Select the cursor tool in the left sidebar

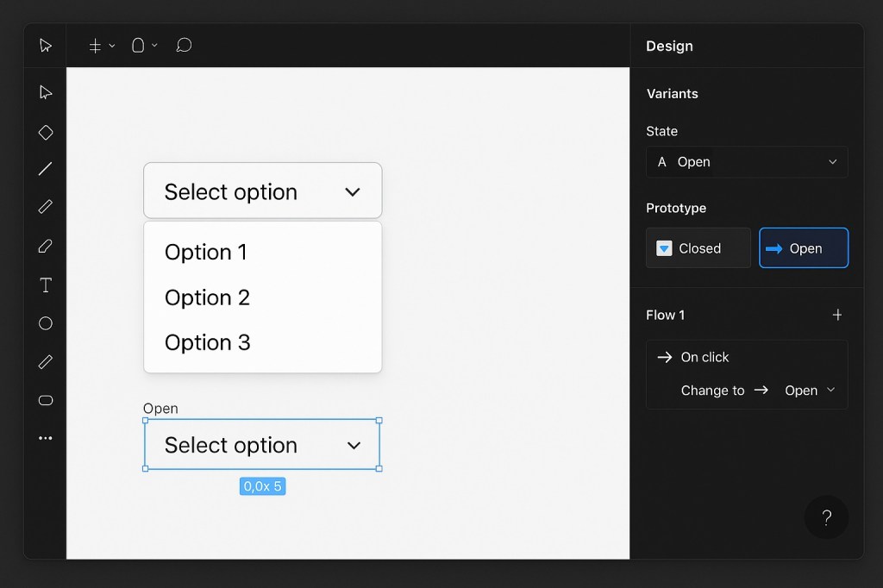pyautogui.click(x=45, y=91)
